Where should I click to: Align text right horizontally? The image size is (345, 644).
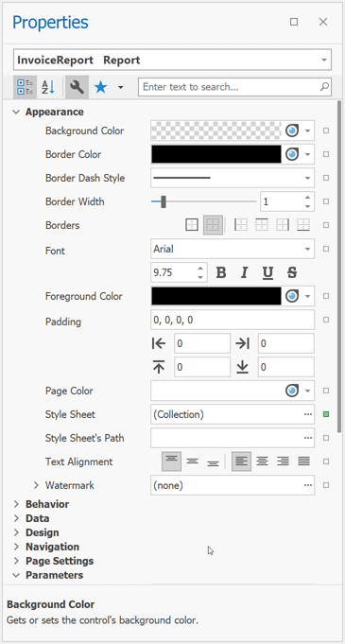tap(283, 461)
